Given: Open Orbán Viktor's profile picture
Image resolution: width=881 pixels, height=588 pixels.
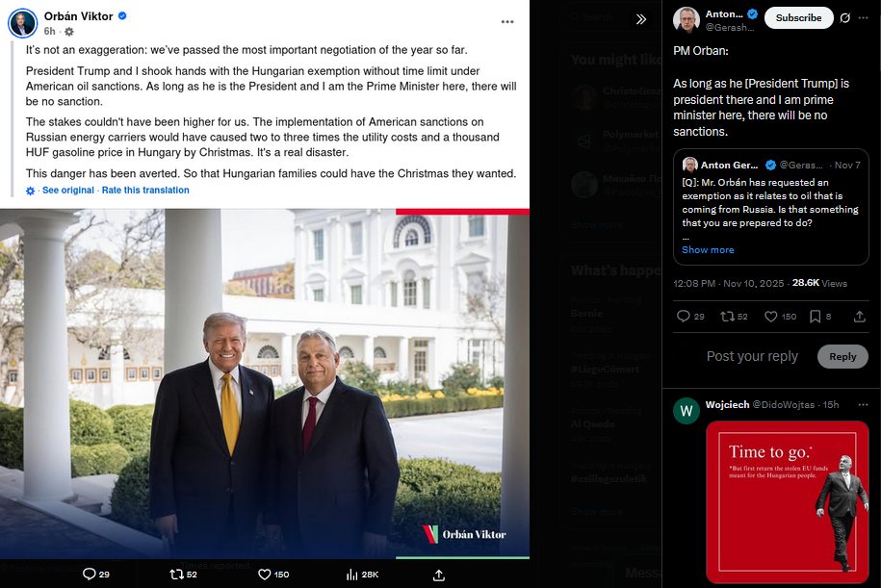Looking at the screenshot, I should pos(22,23).
